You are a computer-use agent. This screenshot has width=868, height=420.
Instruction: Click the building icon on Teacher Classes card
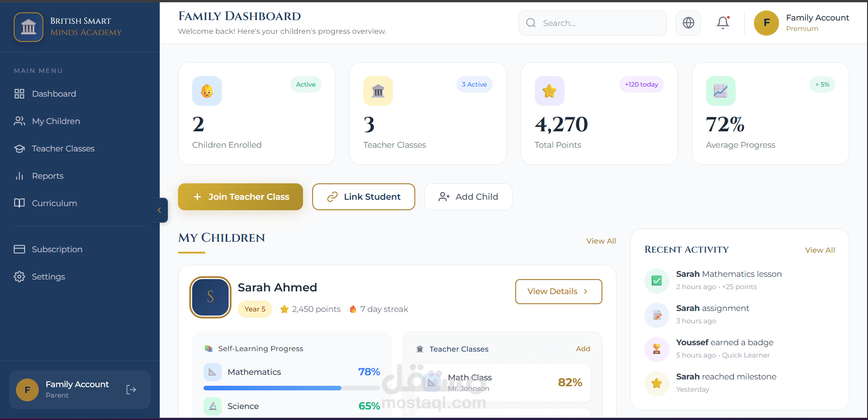coord(378,91)
